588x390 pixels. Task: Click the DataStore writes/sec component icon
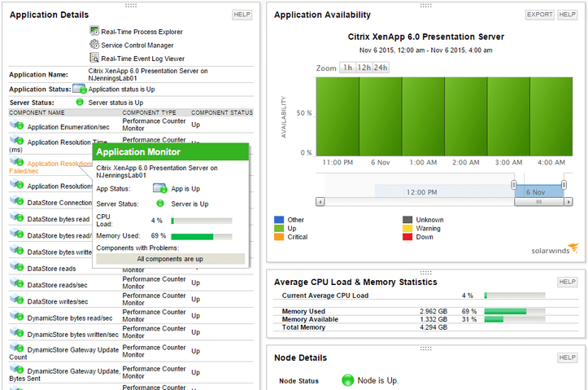pos(16,299)
